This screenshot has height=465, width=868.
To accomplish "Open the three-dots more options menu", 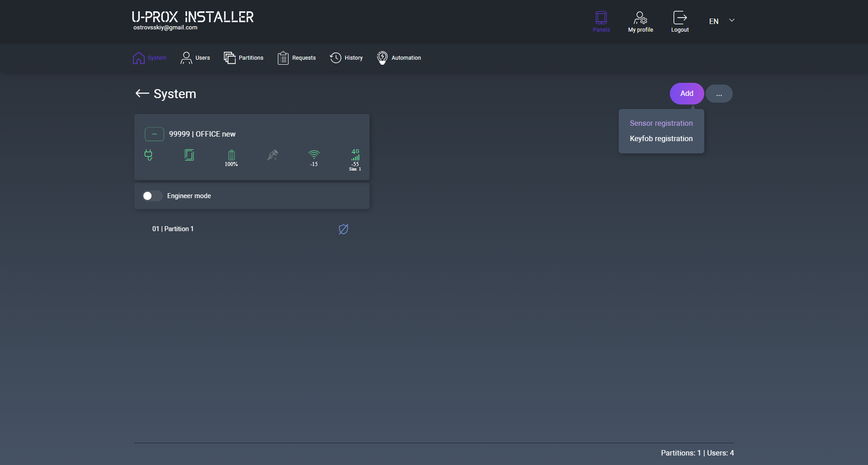I will click(719, 94).
